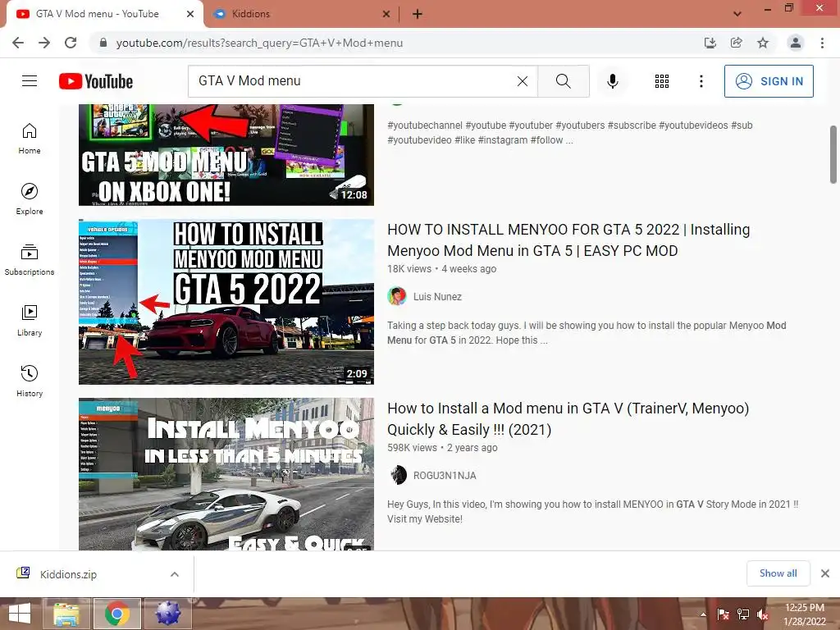Viewport: 840px width, 630px height.
Task: Open the Chrome three-dot menu
Action: click(822, 43)
